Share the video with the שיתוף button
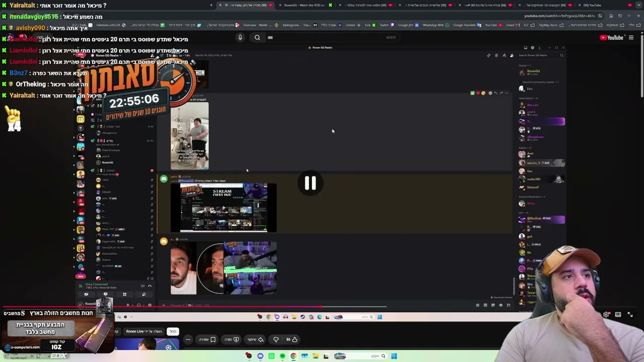Viewport: 644px width, 362px height. 256,339
